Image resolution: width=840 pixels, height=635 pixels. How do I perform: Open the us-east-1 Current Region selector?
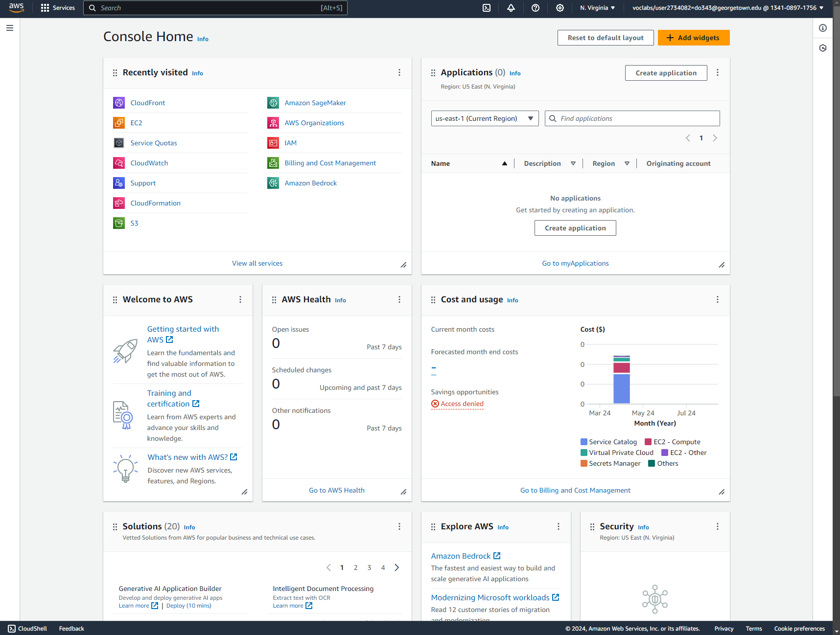[485, 118]
